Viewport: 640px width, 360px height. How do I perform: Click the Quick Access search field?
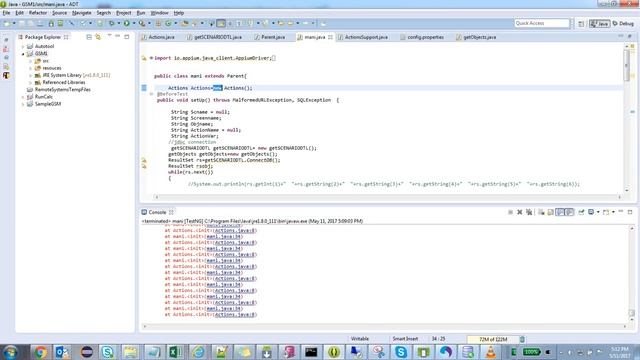tap(542, 23)
